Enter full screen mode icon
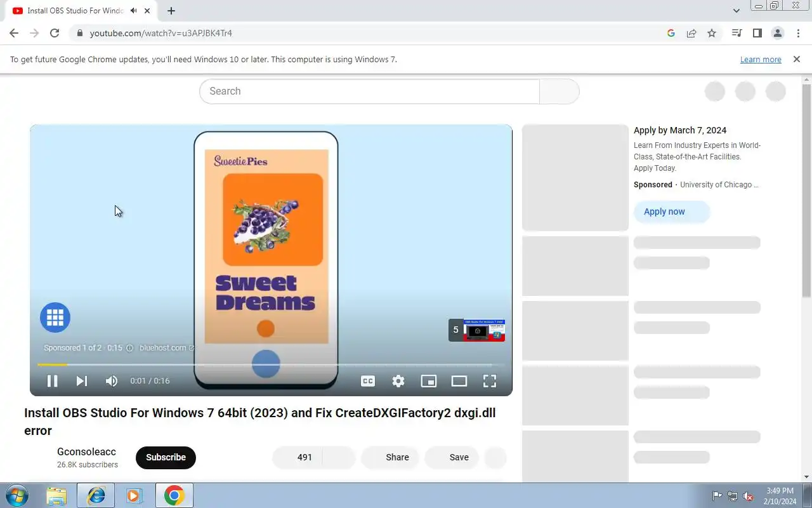Image resolution: width=812 pixels, height=508 pixels. point(490,381)
